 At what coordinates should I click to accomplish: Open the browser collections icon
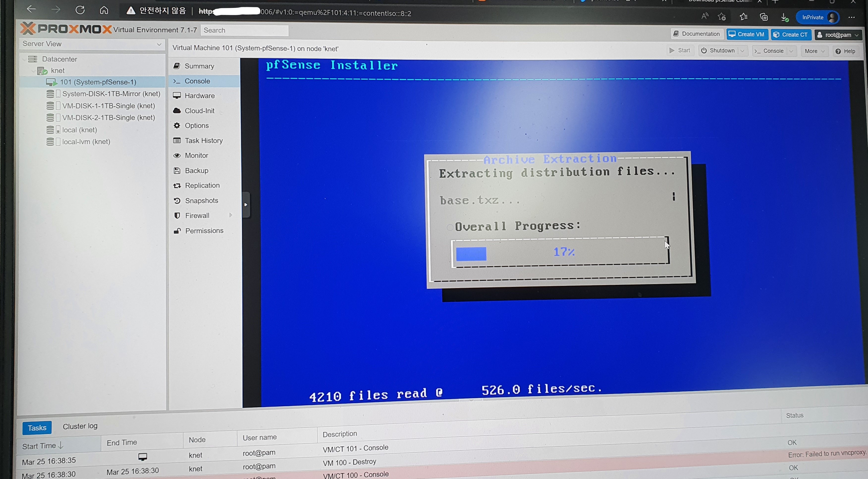point(764,17)
